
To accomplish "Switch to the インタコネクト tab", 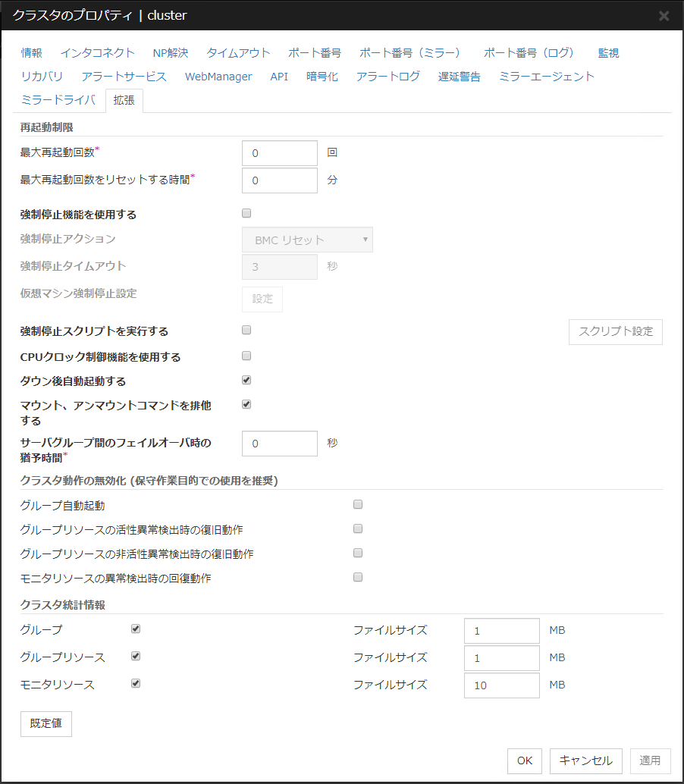I will (x=97, y=53).
